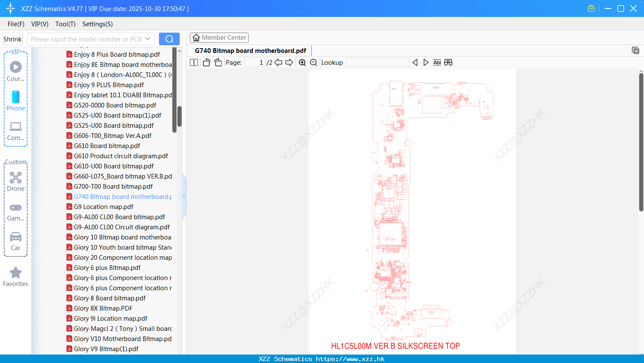This screenshot has width=644, height=363.
Task: Close the open PDF tab panel
Action: [635, 50]
